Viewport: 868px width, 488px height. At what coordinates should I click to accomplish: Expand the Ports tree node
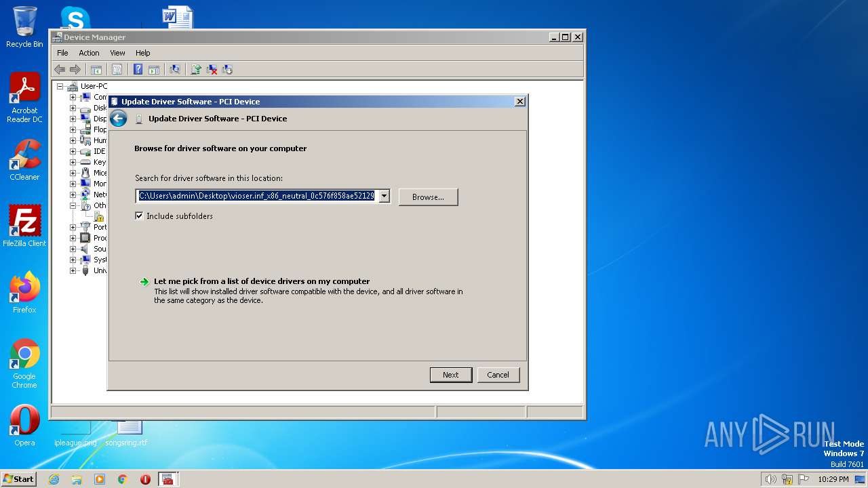(73, 227)
